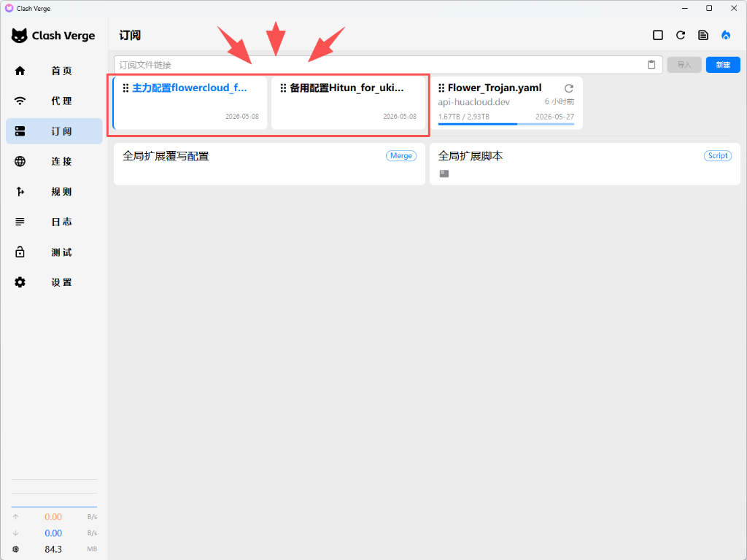
Task: Open the runtime config document icon
Action: click(703, 35)
